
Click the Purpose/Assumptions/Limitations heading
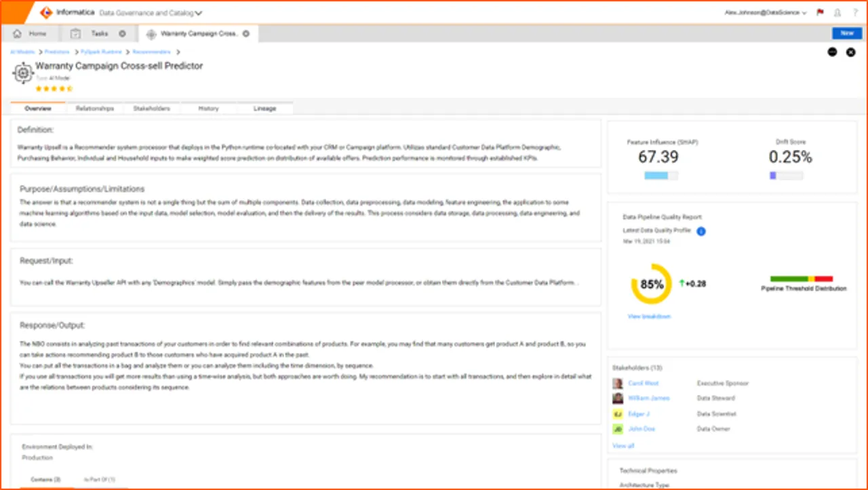pos(82,189)
